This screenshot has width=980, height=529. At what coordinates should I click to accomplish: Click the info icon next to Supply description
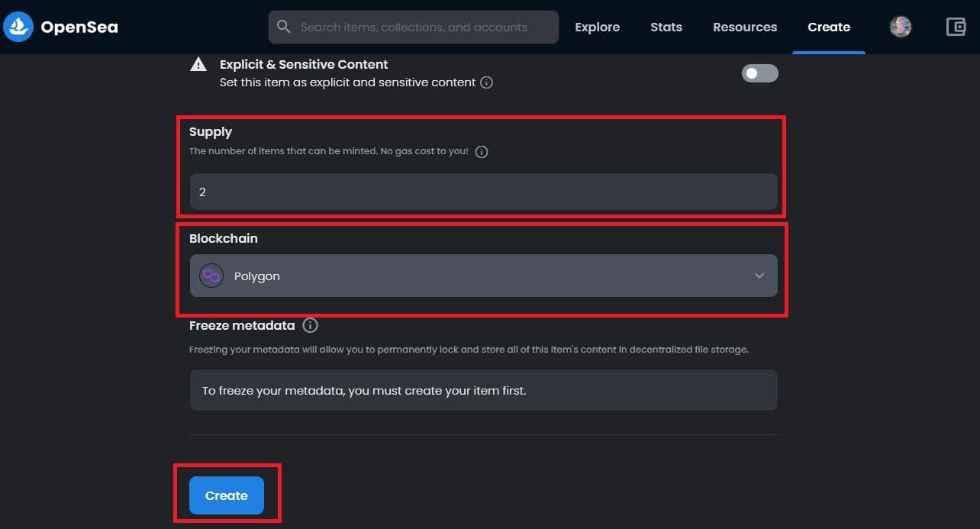coord(482,151)
